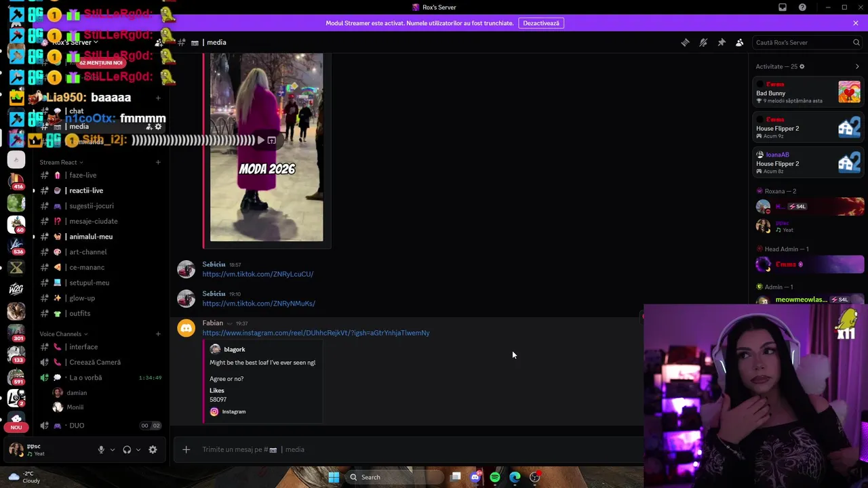Collapse the Voice Channels category
The width and height of the screenshot is (868, 488).
pos(63,333)
